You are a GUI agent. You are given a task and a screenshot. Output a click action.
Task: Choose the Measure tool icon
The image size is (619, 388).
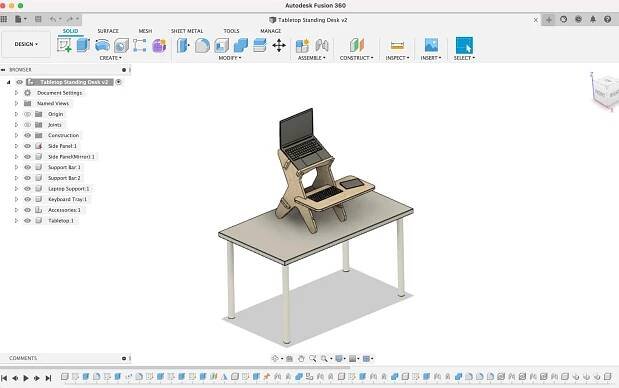point(397,45)
